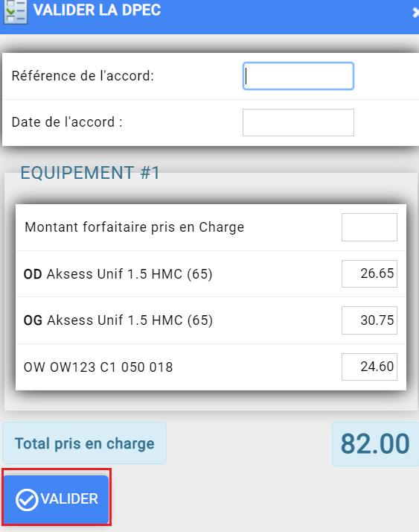
Task: Close the Valider la DPEC dialog
Action: [x=415, y=13]
